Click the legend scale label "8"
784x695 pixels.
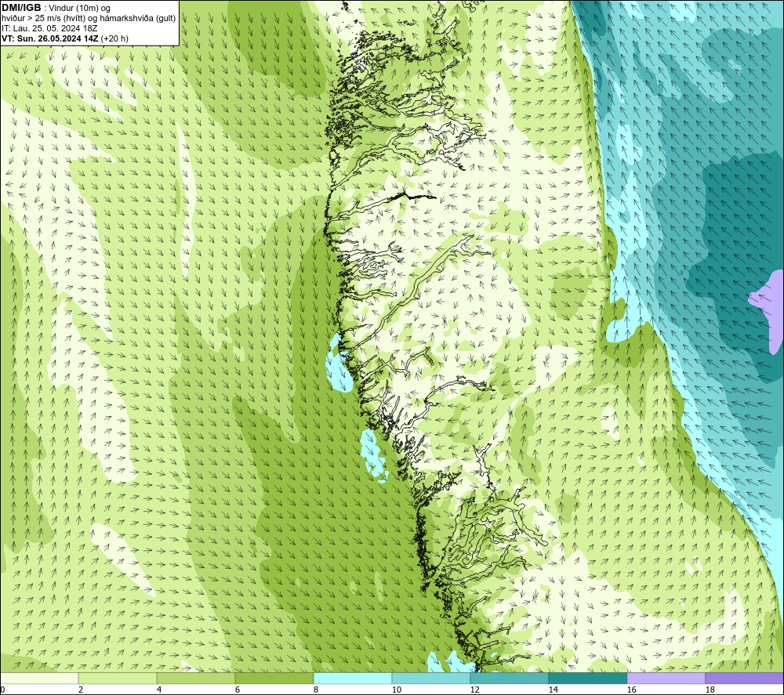click(x=316, y=690)
